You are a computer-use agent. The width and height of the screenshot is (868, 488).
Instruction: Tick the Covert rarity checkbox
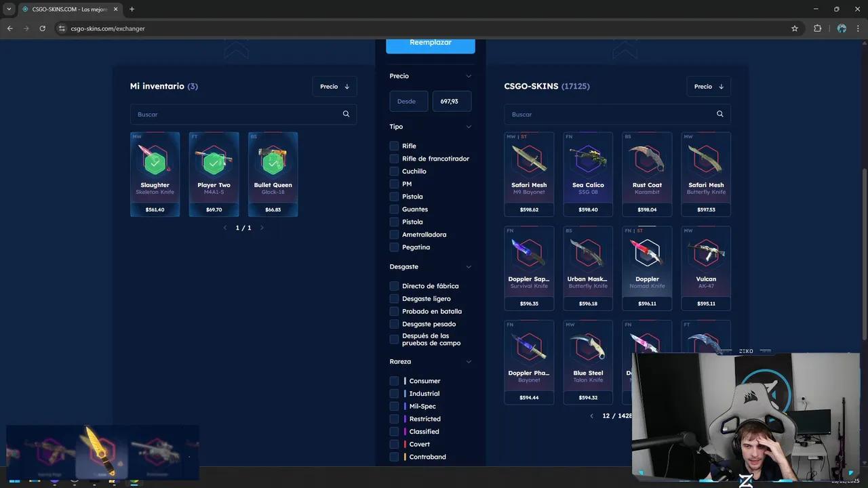[394, 445]
